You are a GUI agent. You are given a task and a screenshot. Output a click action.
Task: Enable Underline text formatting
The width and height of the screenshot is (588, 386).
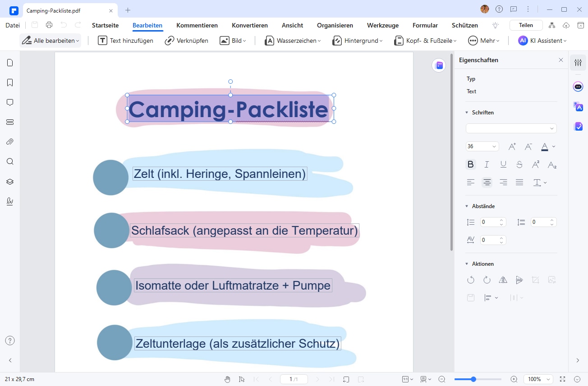click(x=503, y=164)
